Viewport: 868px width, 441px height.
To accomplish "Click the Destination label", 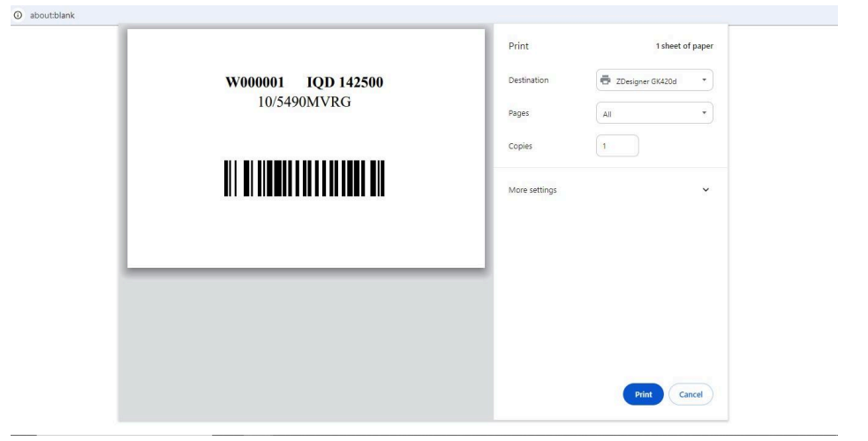I will (528, 80).
